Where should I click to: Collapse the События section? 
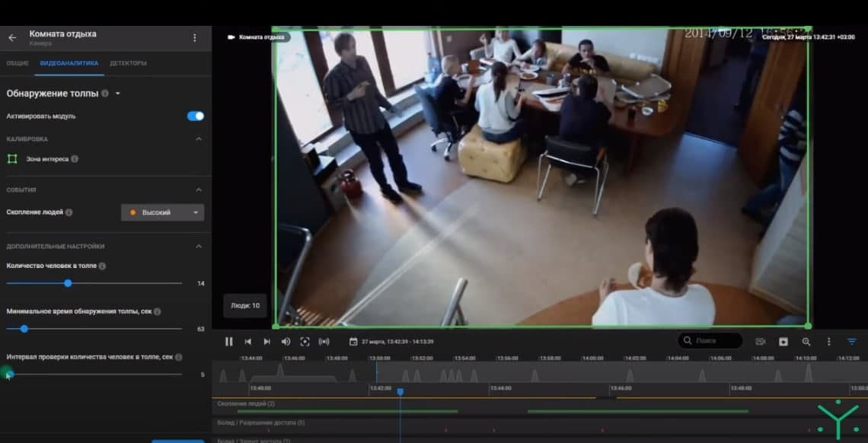tap(199, 190)
